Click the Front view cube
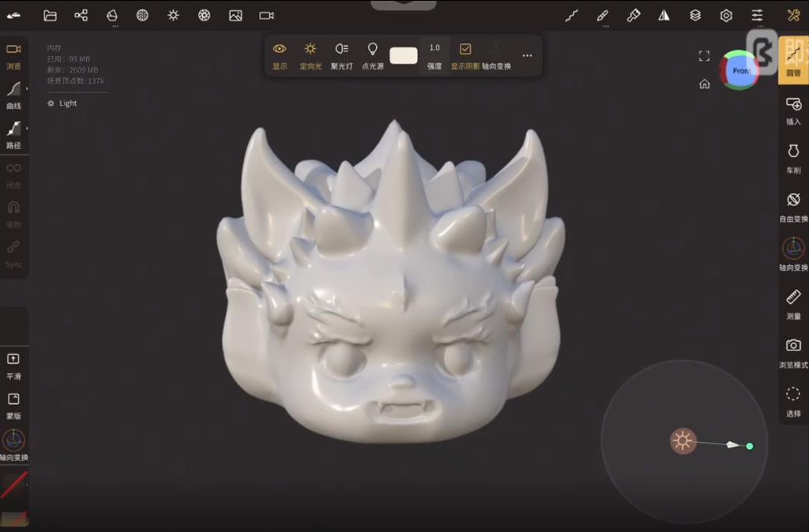The height and width of the screenshot is (532, 809). click(739, 70)
